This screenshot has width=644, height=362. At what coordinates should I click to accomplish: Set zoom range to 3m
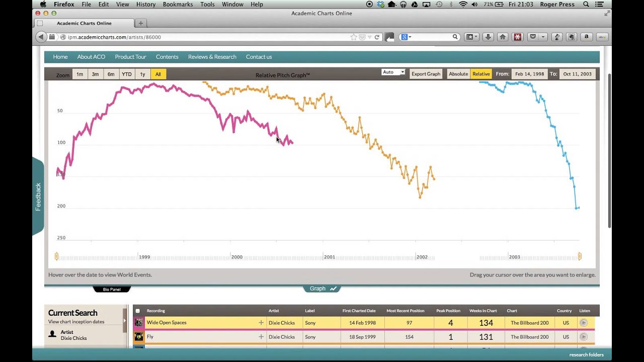(x=95, y=74)
